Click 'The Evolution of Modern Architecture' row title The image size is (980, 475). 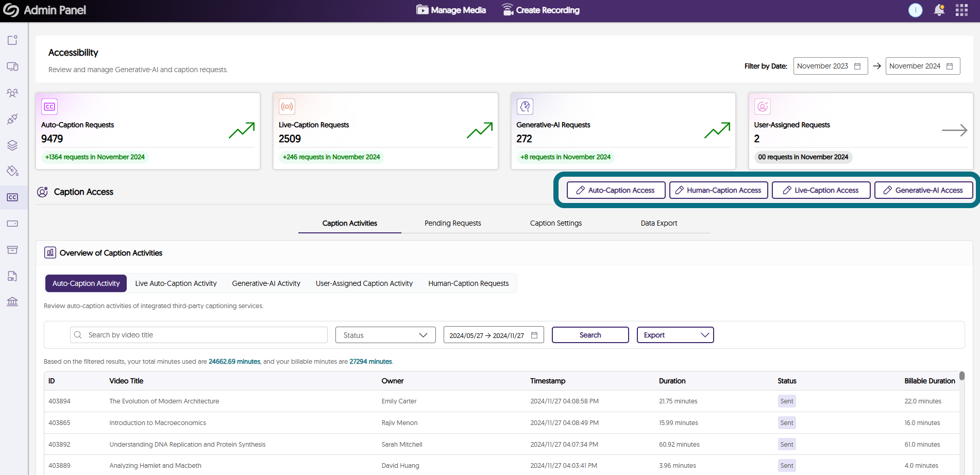pos(164,401)
